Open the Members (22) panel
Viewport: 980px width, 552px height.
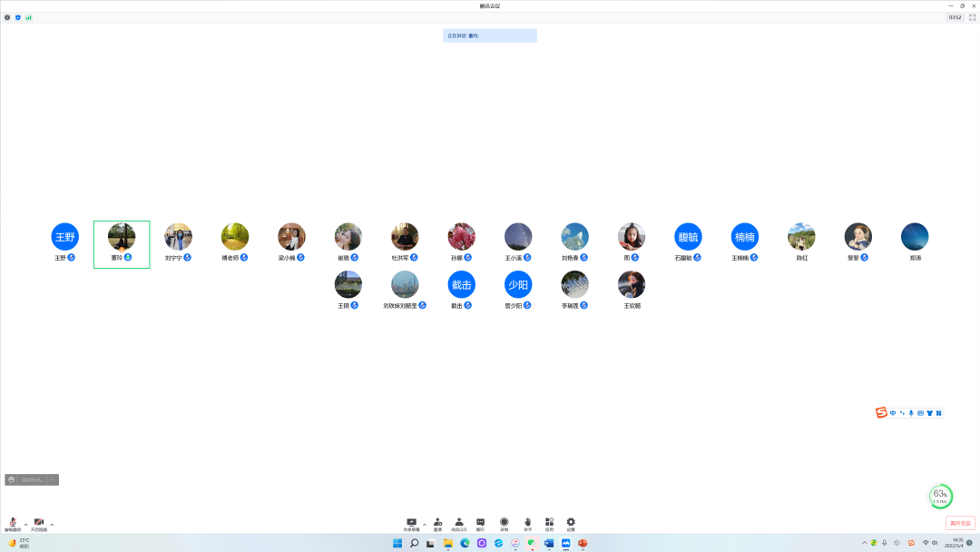click(459, 523)
